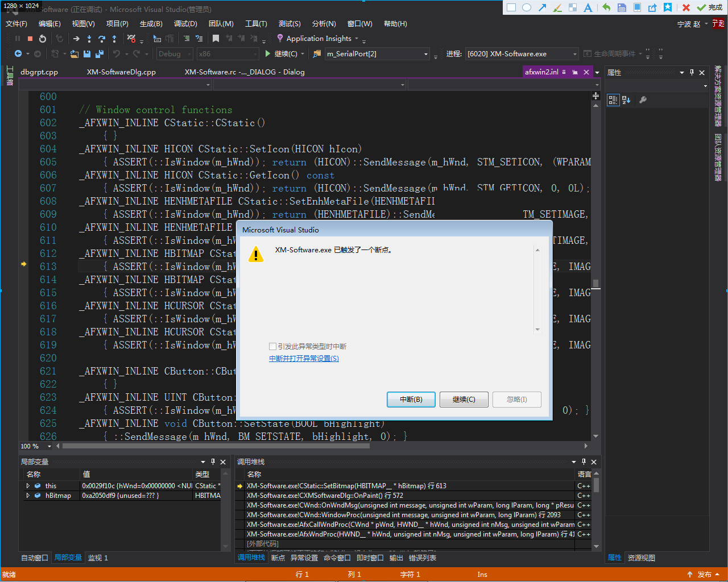Switch to the 断点 tab
Viewport: 728px width, 582px height.
(x=278, y=558)
